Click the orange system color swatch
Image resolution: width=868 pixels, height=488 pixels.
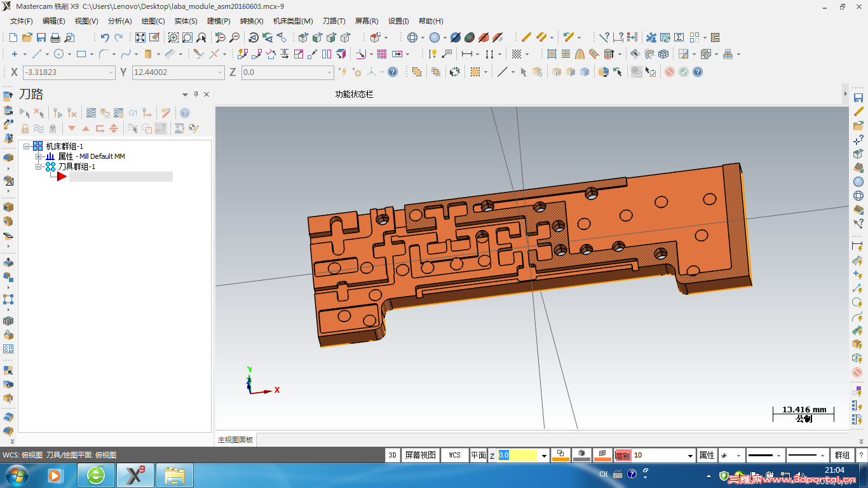coord(560,455)
